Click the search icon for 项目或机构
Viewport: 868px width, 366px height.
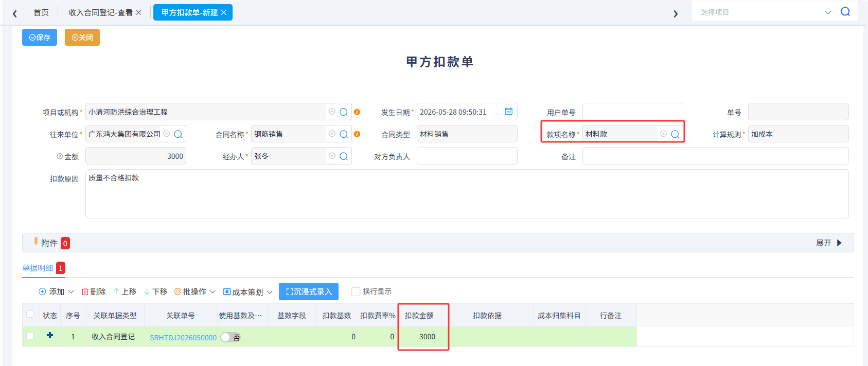344,112
